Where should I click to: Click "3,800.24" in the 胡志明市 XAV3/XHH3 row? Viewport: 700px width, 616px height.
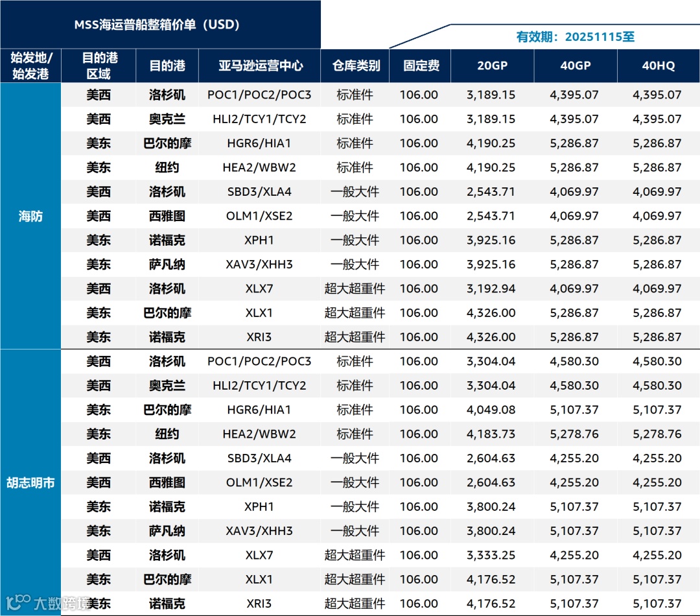point(491,530)
